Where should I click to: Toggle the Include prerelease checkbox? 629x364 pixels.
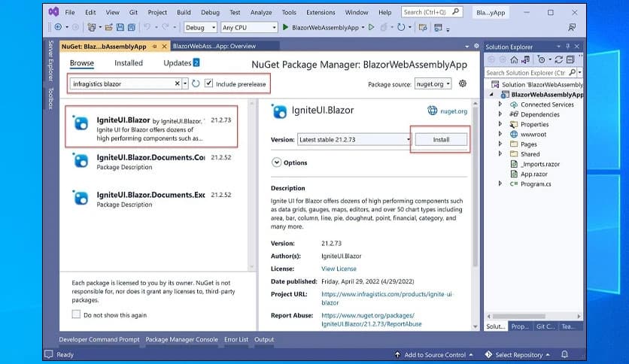(x=208, y=83)
